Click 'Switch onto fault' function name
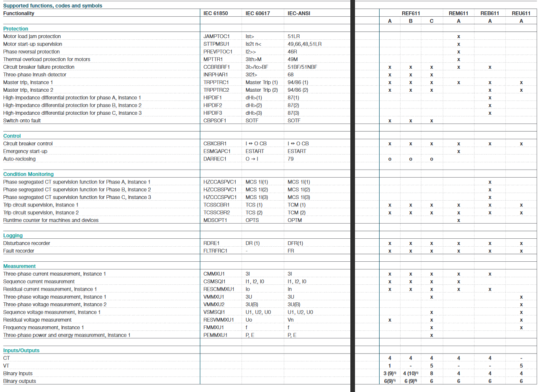Viewport: 540px width, 392px height. click(x=22, y=121)
